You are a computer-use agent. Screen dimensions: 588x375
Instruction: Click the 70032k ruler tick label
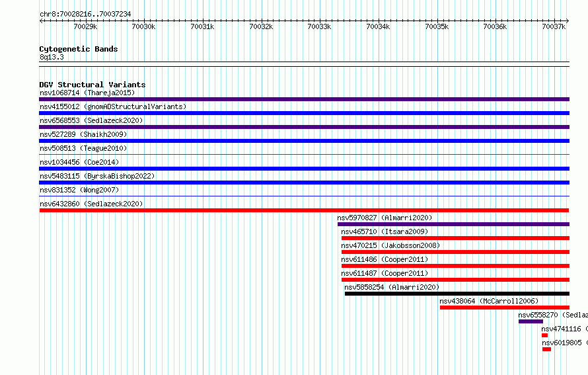[261, 26]
